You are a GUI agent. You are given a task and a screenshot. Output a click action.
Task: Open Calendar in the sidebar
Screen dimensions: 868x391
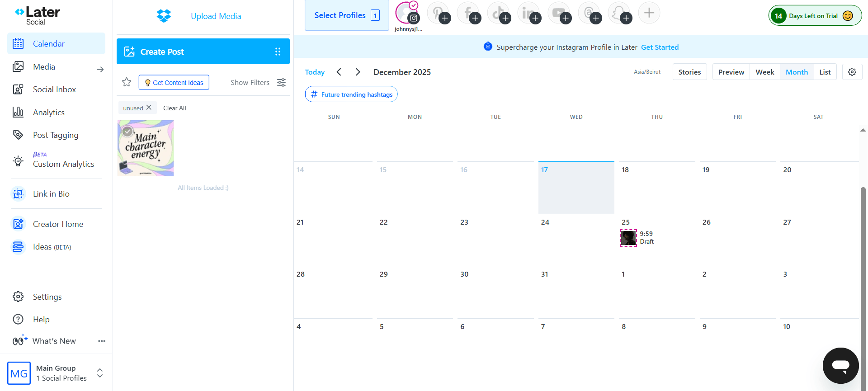pyautogui.click(x=56, y=43)
